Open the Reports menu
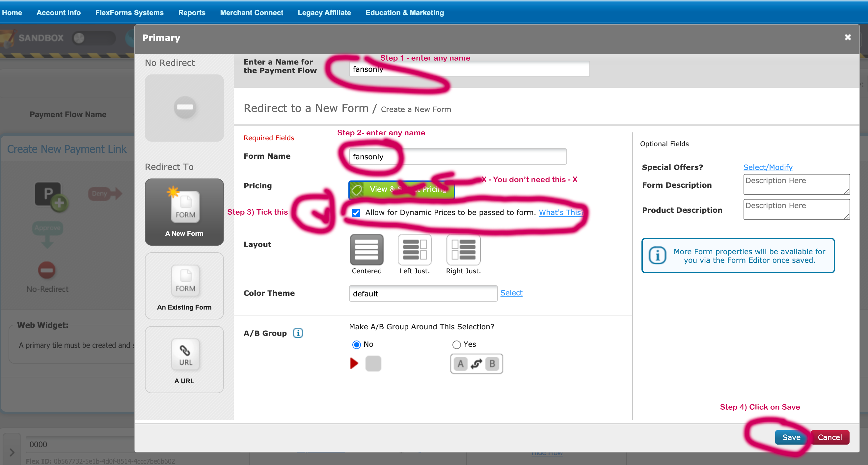This screenshot has height=465, width=868. [192, 13]
